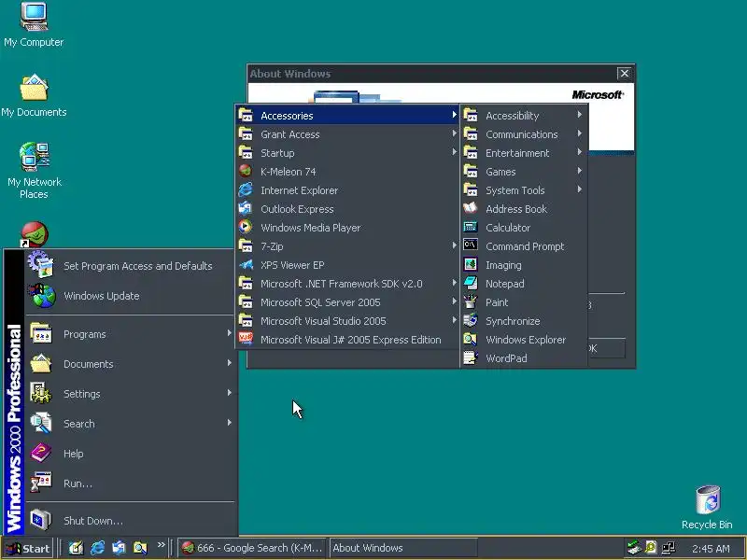Open Help from Start menu
The height and width of the screenshot is (560, 747).
(131, 454)
